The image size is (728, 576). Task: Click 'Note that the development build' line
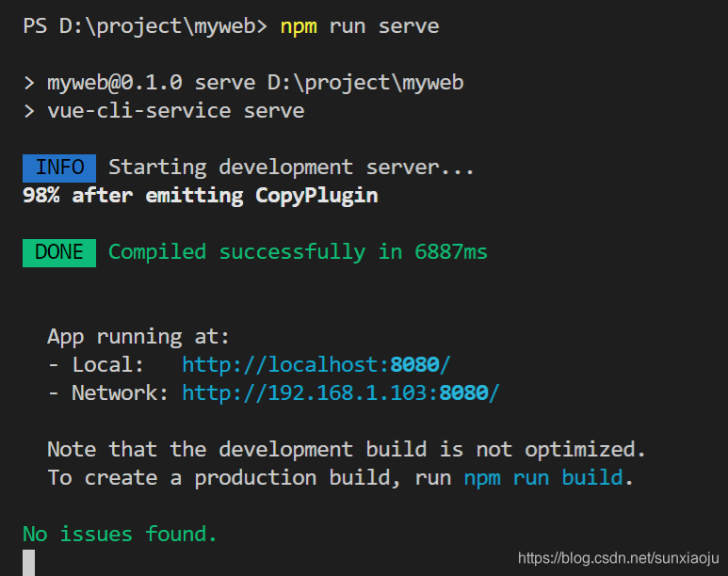click(x=347, y=450)
